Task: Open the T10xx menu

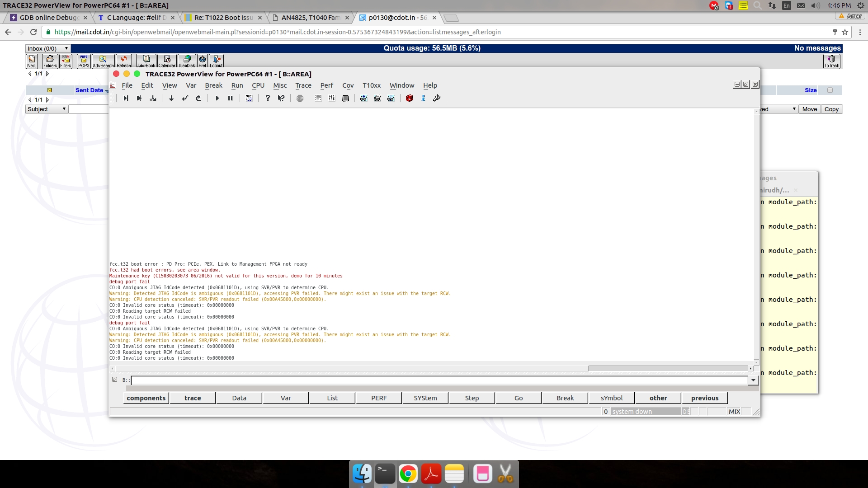Action: tap(372, 85)
